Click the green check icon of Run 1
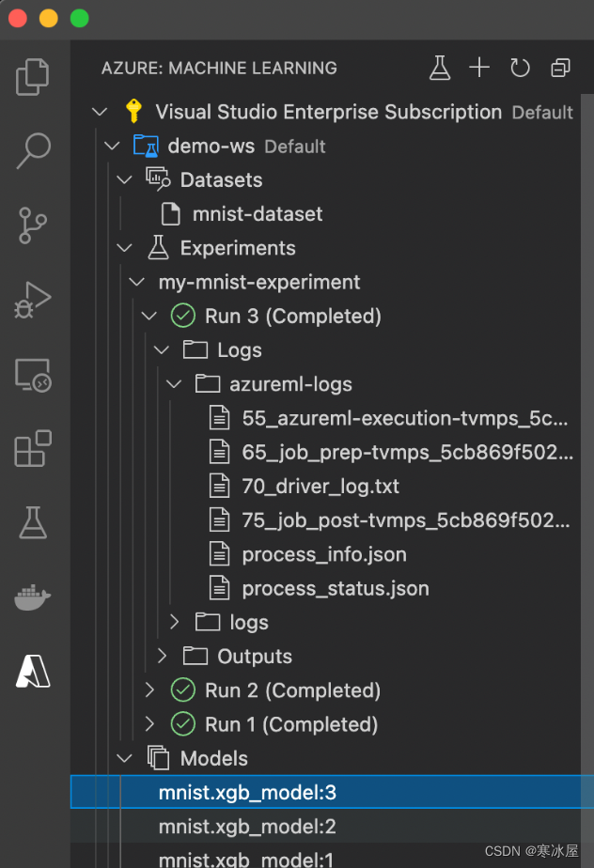The width and height of the screenshot is (594, 868). tap(183, 724)
